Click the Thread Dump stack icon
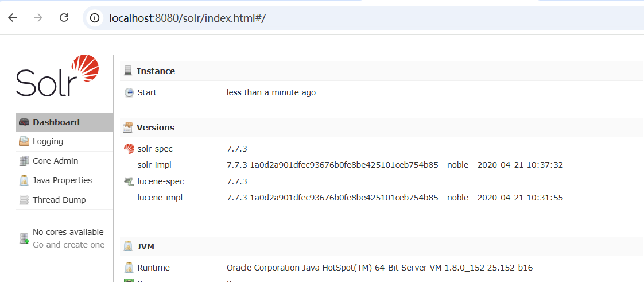Screen dimensions: 644x282 [24, 200]
